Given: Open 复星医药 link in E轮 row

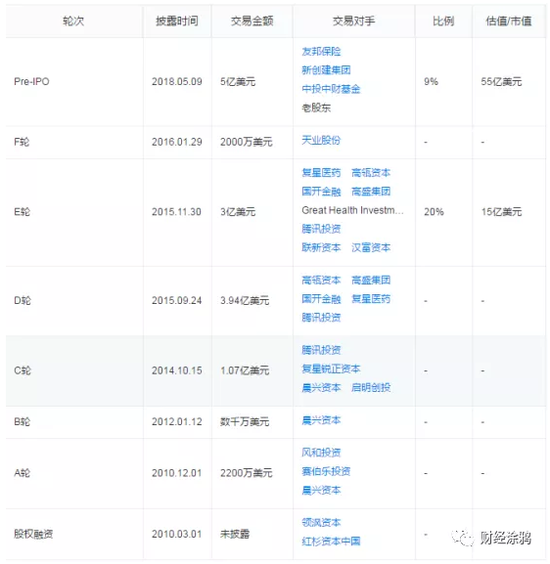Looking at the screenshot, I should tap(321, 173).
